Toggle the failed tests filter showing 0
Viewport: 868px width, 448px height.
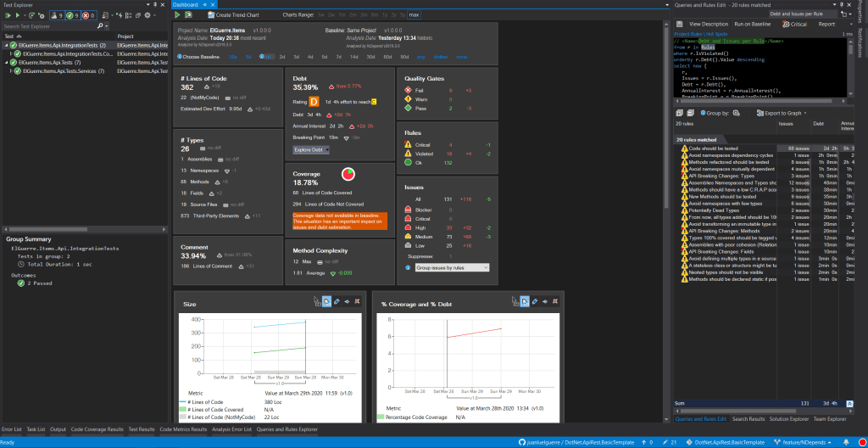[89, 15]
